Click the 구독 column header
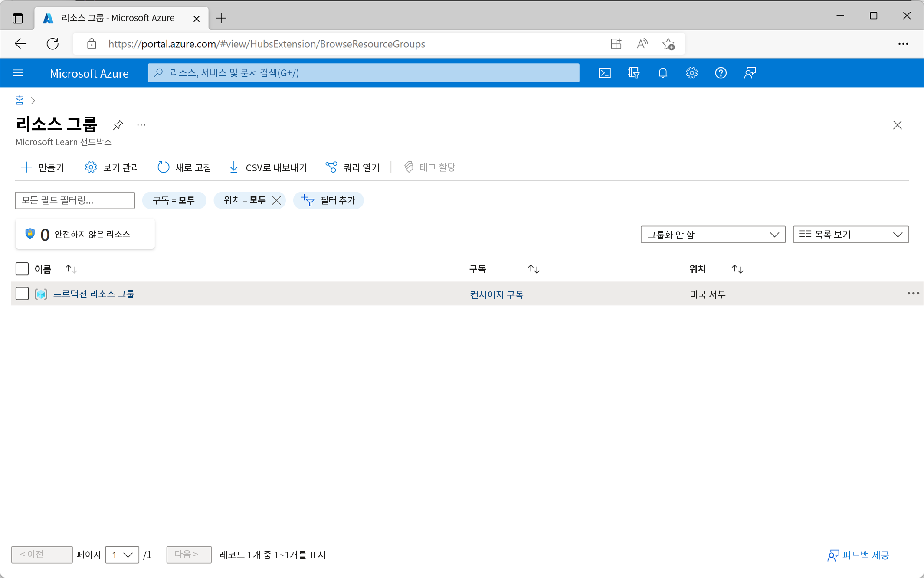Image resolution: width=924 pixels, height=578 pixels. pos(478,269)
